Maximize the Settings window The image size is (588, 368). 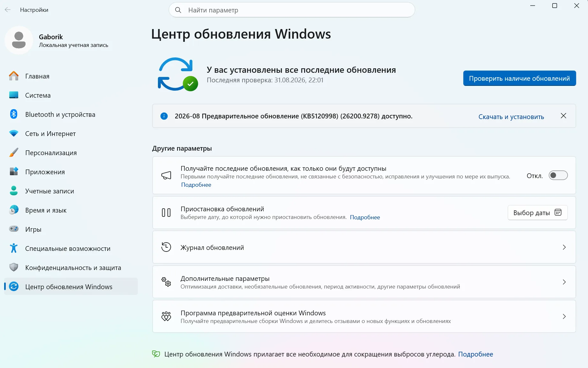coord(555,6)
